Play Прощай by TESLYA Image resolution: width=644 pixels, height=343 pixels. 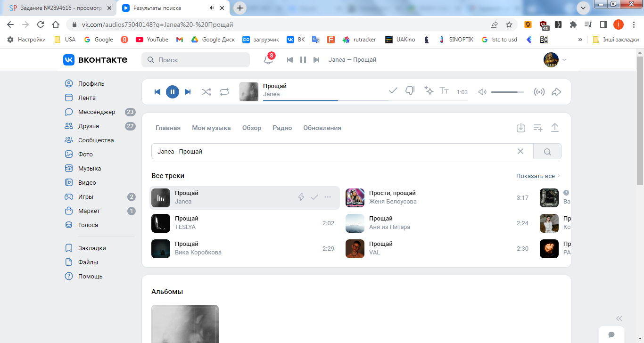(x=161, y=223)
